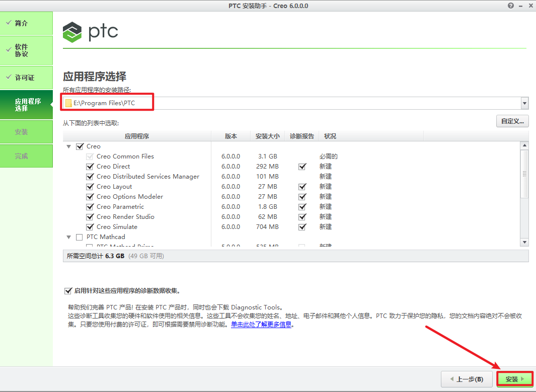Toggle the top-level Creo checkbox

pyautogui.click(x=79, y=146)
